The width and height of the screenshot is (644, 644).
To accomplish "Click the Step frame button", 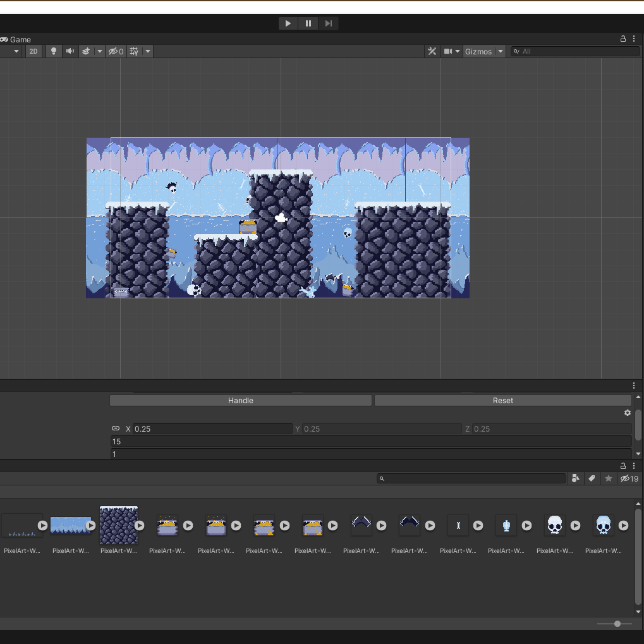I will pyautogui.click(x=328, y=23).
